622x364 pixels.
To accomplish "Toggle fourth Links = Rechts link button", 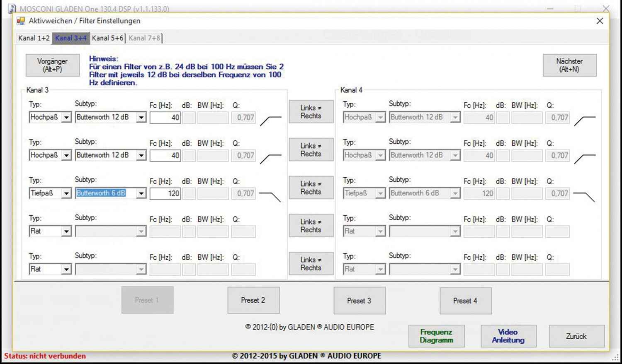I will [x=311, y=226].
